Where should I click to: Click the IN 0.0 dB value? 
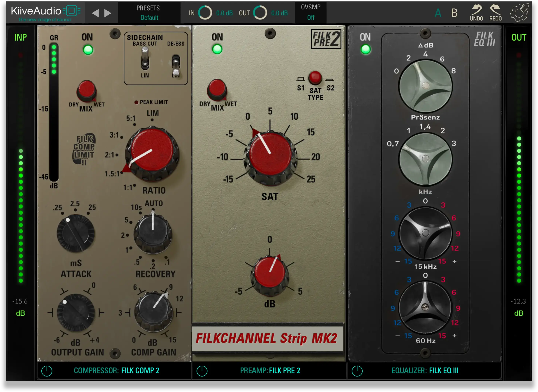[224, 13]
